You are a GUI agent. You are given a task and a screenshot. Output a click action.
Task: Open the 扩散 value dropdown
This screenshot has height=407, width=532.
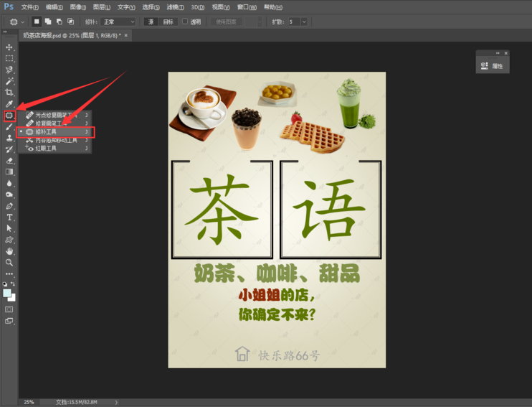pos(304,22)
